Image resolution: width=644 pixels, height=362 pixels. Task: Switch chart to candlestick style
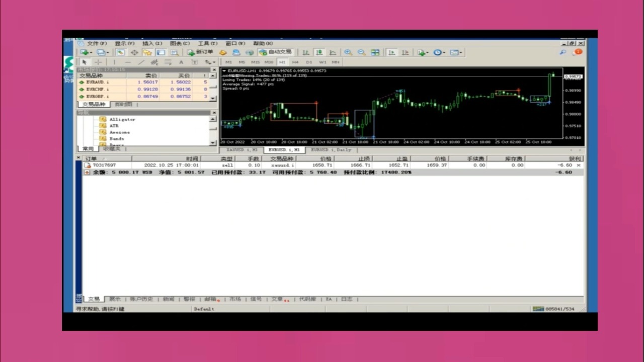[x=319, y=52]
